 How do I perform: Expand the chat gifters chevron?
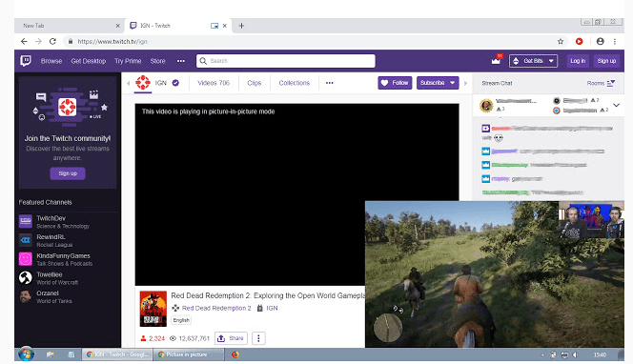[616, 106]
